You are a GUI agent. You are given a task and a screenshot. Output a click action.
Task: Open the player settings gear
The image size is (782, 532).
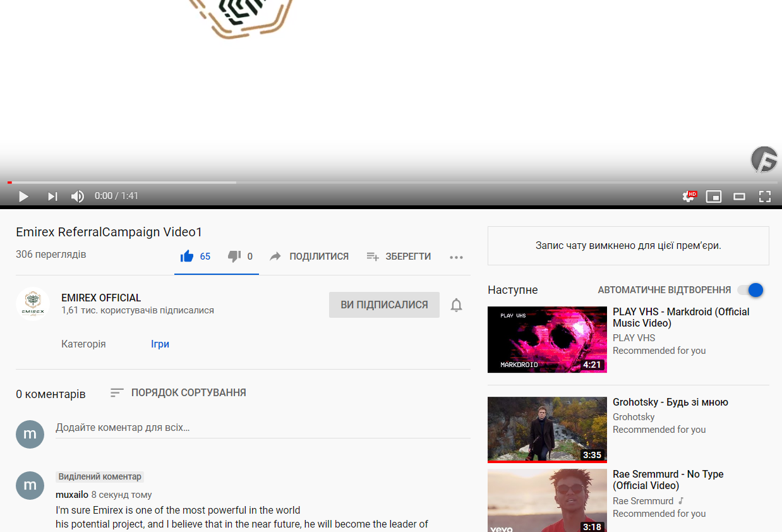click(x=689, y=196)
